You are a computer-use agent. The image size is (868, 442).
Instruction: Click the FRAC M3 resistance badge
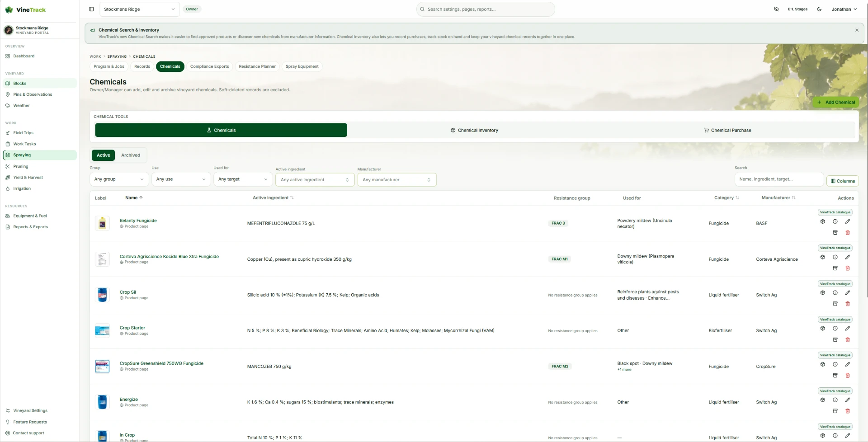pyautogui.click(x=560, y=367)
